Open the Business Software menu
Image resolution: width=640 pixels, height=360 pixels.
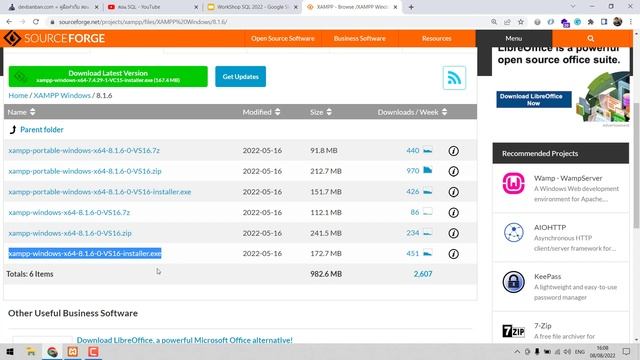pyautogui.click(x=360, y=38)
